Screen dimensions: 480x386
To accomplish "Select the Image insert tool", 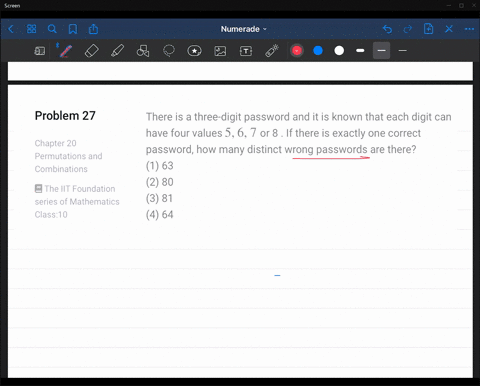I will [x=220, y=51].
